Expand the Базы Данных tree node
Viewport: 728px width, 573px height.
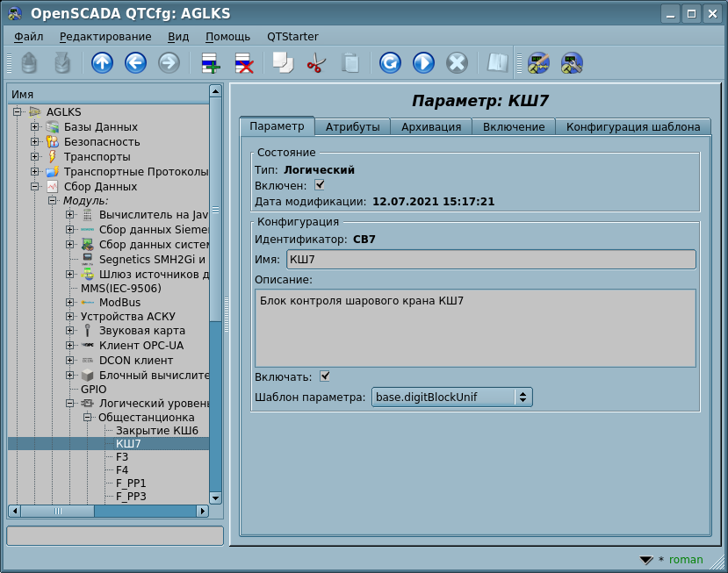(x=35, y=127)
